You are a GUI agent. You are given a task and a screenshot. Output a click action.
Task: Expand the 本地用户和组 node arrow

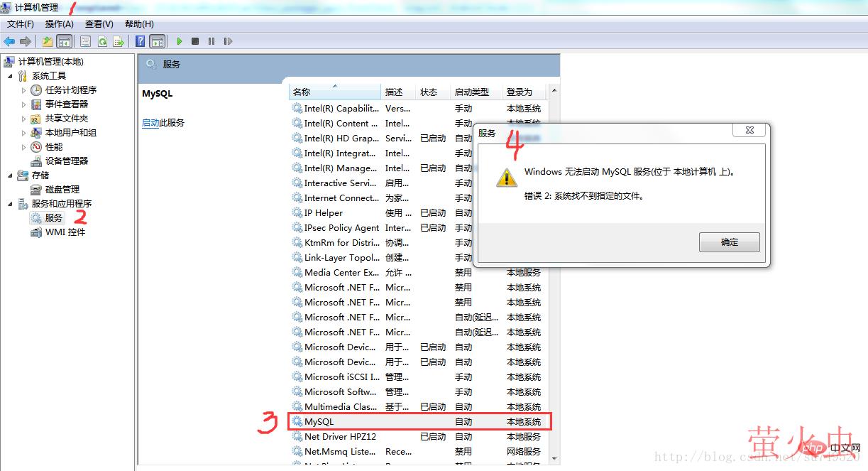pos(23,133)
